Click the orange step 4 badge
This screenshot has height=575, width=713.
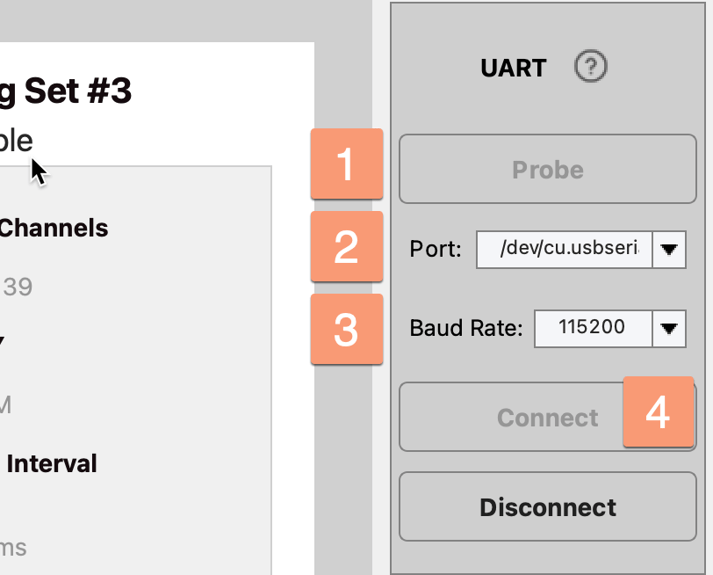pos(657,411)
